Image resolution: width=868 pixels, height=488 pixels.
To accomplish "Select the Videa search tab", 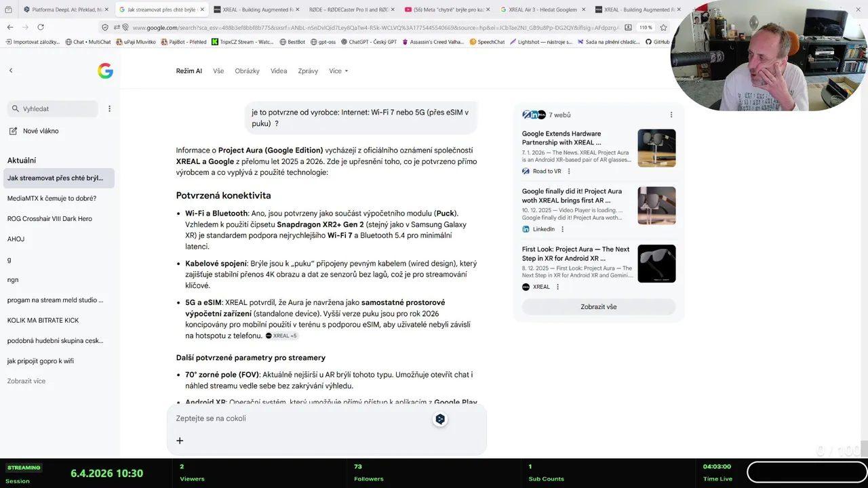I will tap(279, 70).
